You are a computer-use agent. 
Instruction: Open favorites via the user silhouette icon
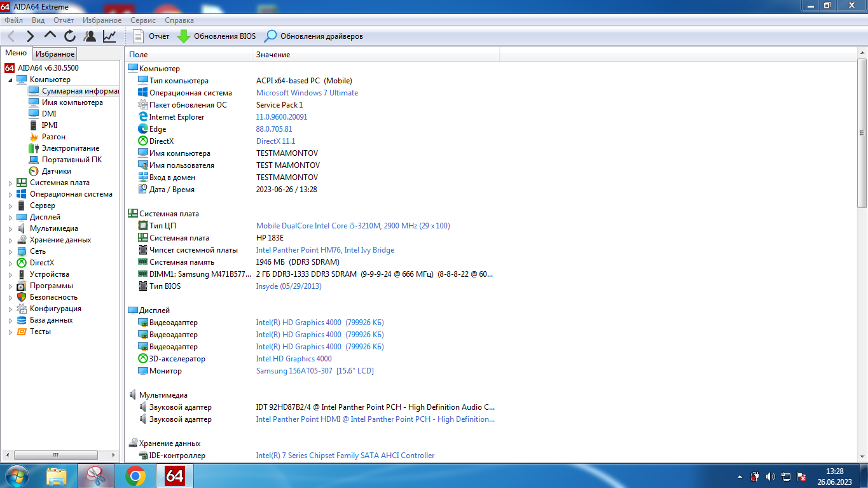tap(90, 36)
